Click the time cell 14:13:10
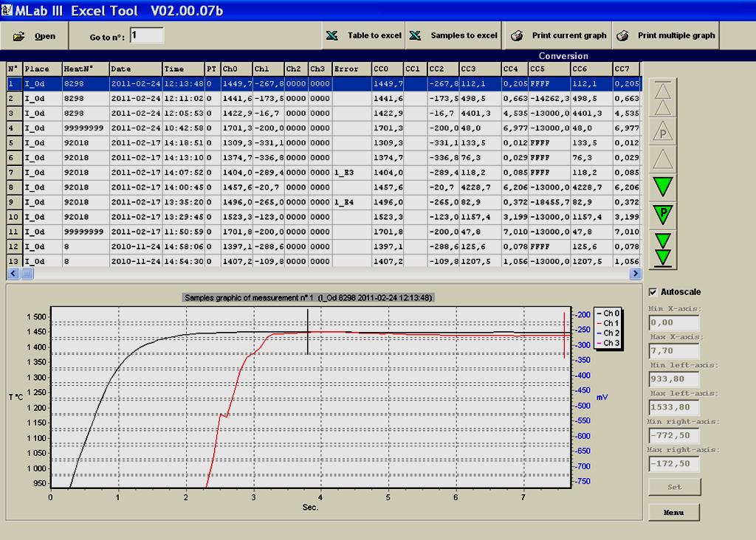The width and height of the screenshot is (756, 540). (184, 158)
